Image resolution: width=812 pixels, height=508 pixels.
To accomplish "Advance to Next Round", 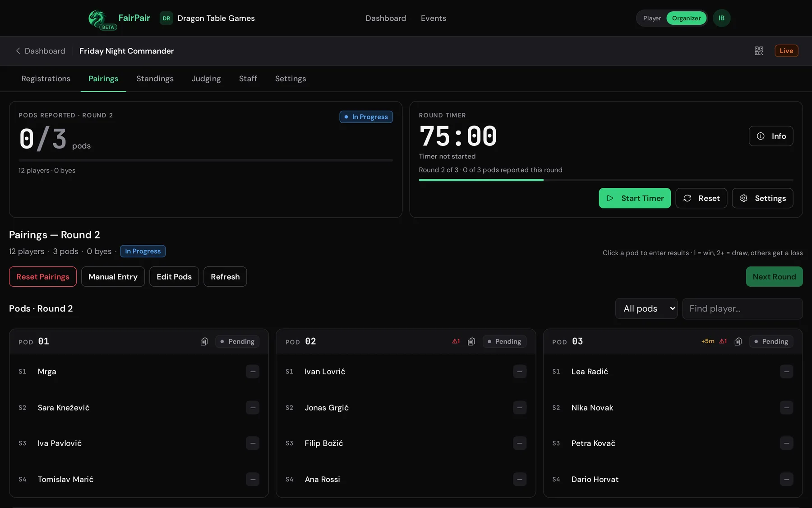I will point(774,277).
